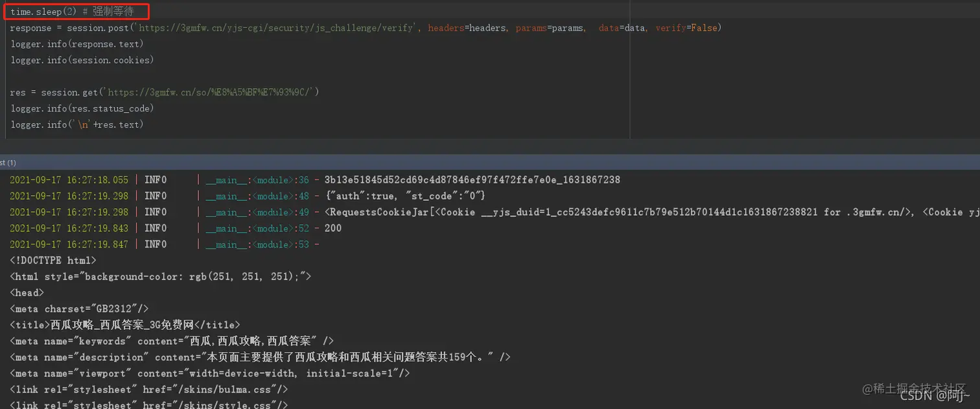
Task: Click the session.post verify URL line
Action: [366, 28]
